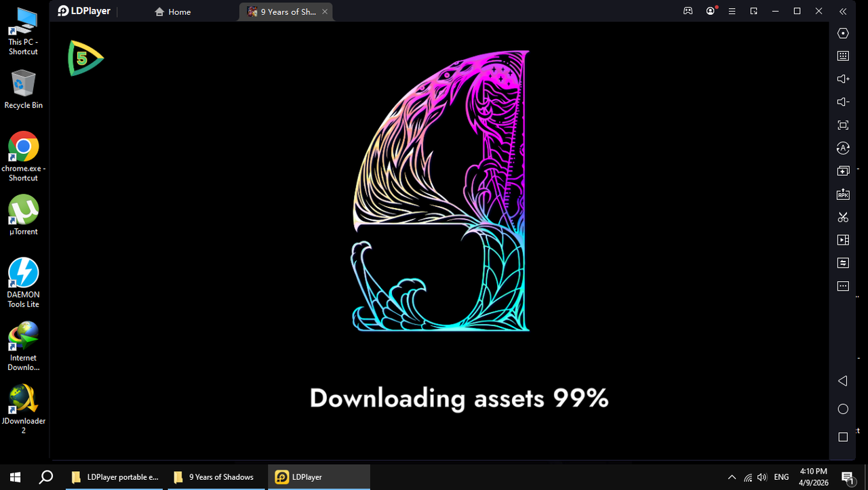Toggle fullscreen mode in LDPlayer sidebar

(x=843, y=125)
